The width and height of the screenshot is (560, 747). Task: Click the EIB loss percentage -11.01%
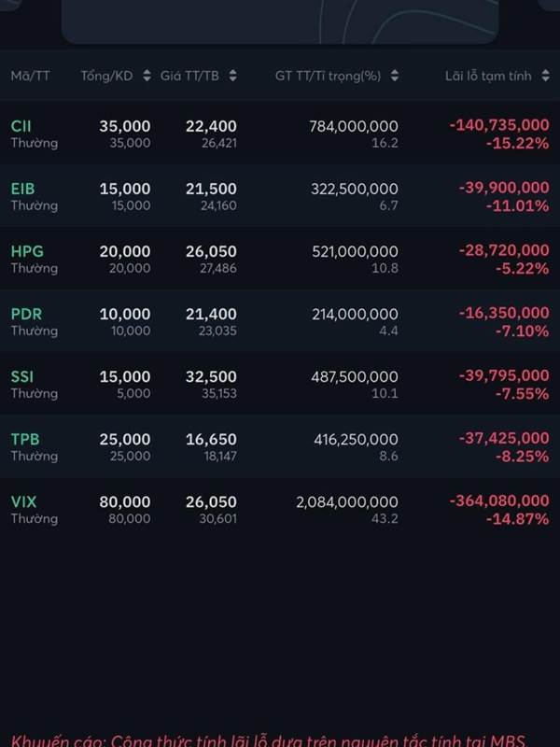pyautogui.click(x=517, y=205)
